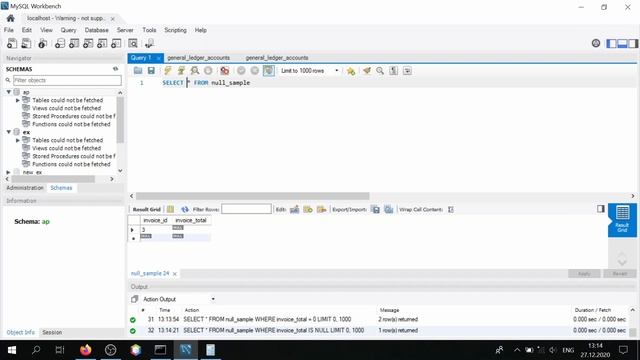640x360 pixels.
Task: Execute statement under cursor (lightning with cursor)
Action: tap(181, 71)
